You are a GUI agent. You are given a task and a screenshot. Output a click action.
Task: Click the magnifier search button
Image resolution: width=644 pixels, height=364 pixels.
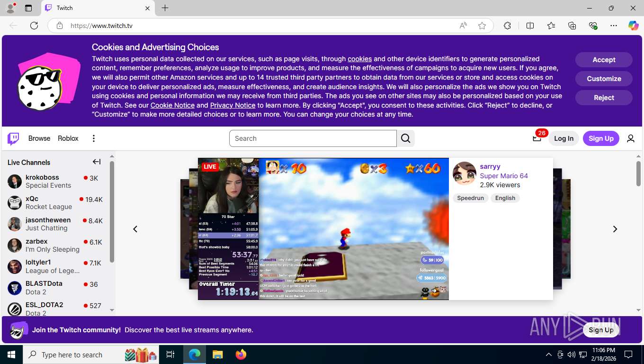pos(406,138)
